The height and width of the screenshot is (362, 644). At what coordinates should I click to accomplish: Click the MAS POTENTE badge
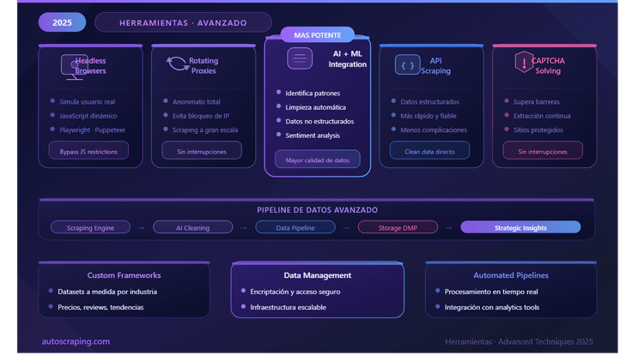click(x=318, y=35)
